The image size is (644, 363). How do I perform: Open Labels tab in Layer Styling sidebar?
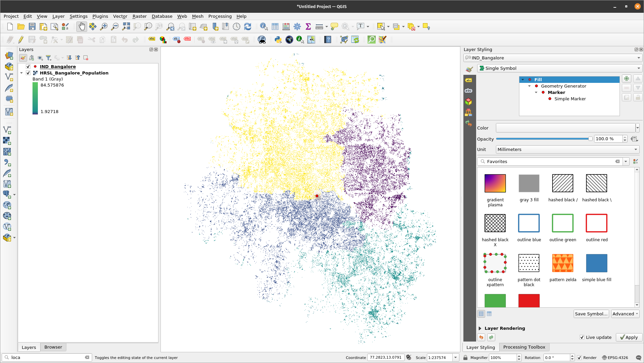click(468, 80)
